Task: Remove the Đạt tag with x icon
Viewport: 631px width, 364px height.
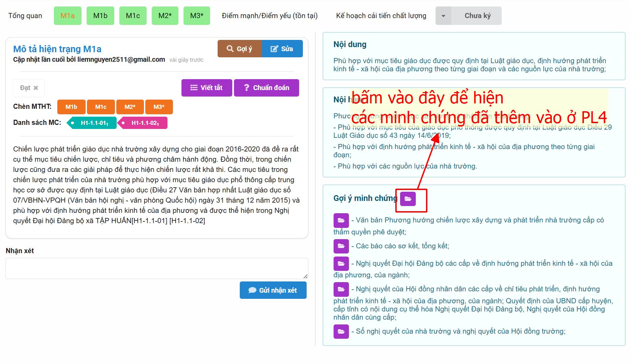Action: 36,88
